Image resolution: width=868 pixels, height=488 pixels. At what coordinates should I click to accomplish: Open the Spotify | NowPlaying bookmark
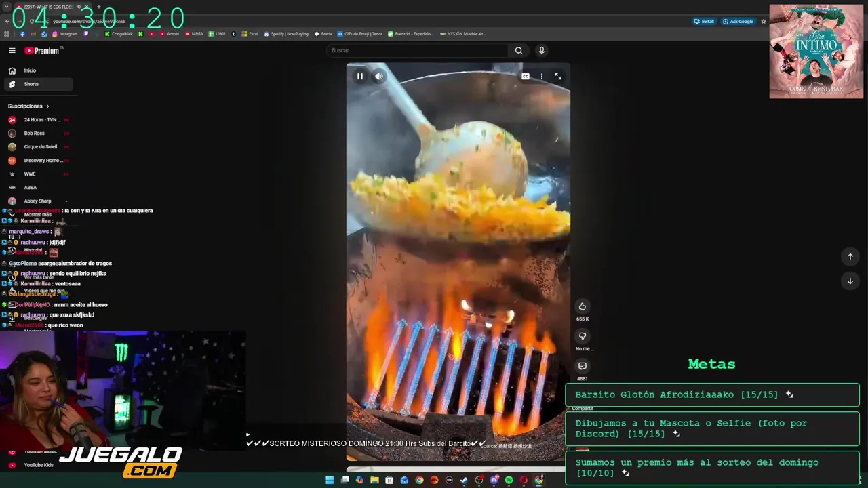[286, 34]
